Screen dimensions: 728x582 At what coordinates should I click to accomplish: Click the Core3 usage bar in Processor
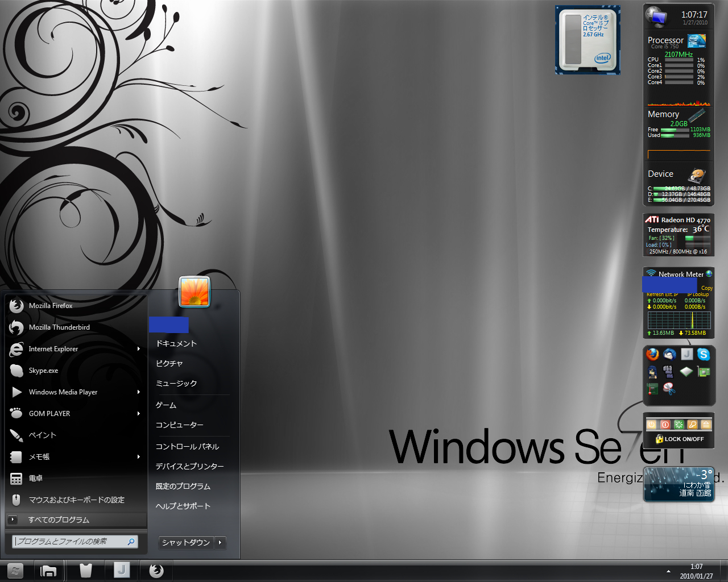pyautogui.click(x=679, y=77)
